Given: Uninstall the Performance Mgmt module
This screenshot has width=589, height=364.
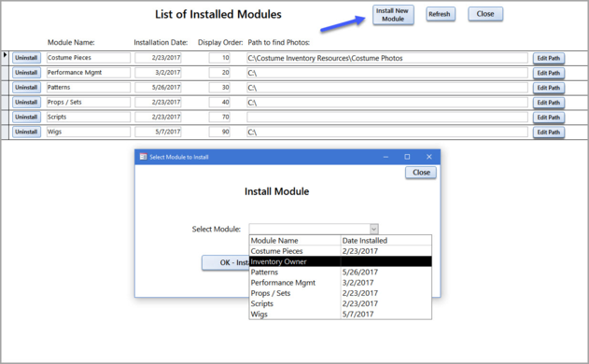Looking at the screenshot, I should point(26,73).
